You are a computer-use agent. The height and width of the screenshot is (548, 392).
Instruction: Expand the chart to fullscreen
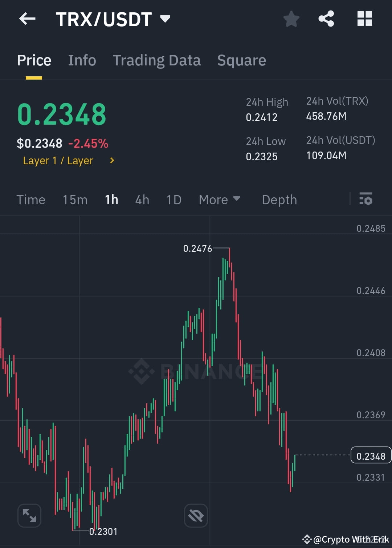point(29,516)
